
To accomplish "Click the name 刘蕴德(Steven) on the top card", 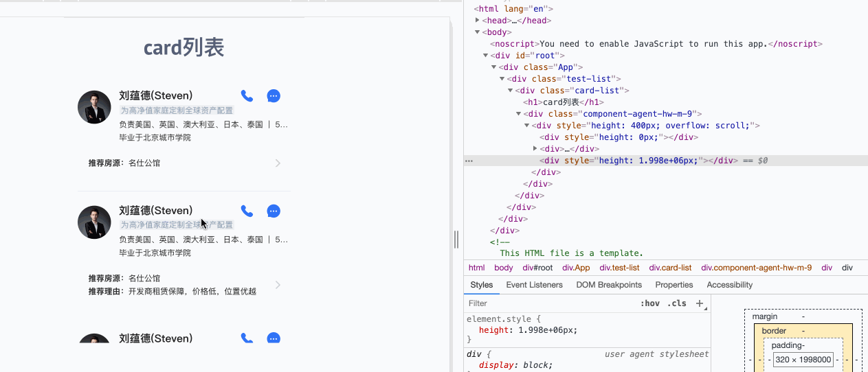I will coord(156,95).
